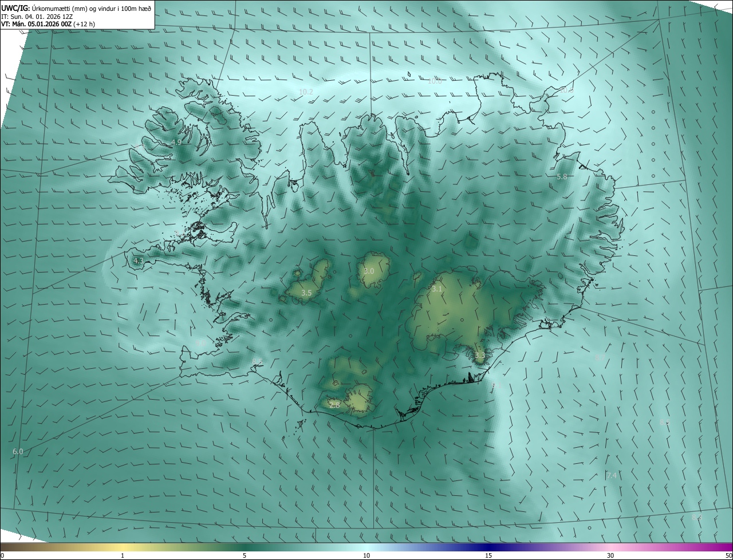Click the 0 tick label on the color scale

[2, 555]
